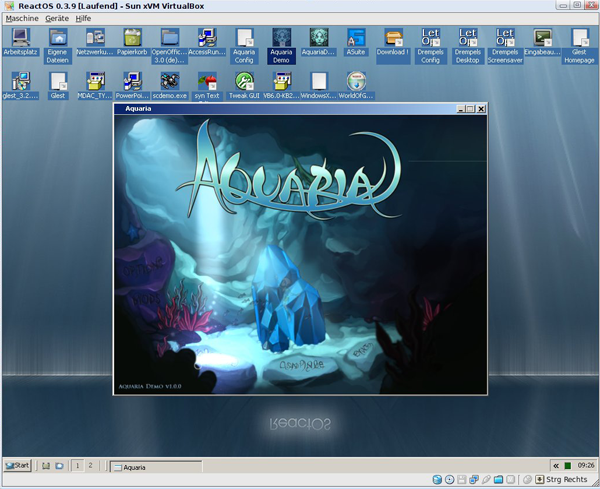This screenshot has height=489, width=600.
Task: Open the Drempels Screensaver shortcut
Action: point(505,39)
